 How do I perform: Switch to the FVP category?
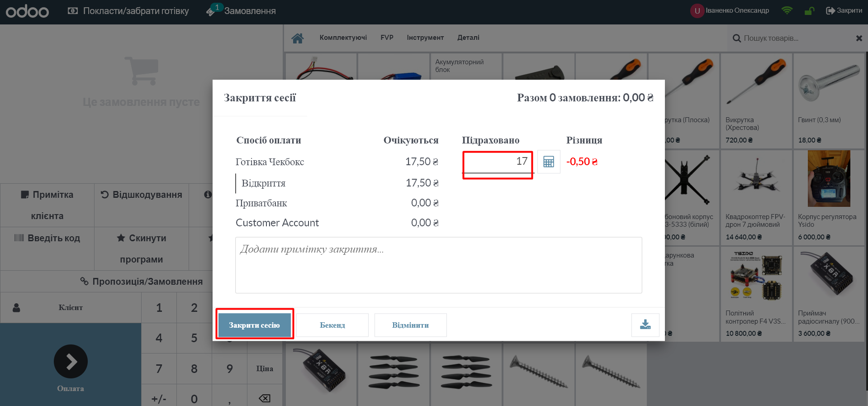point(387,38)
